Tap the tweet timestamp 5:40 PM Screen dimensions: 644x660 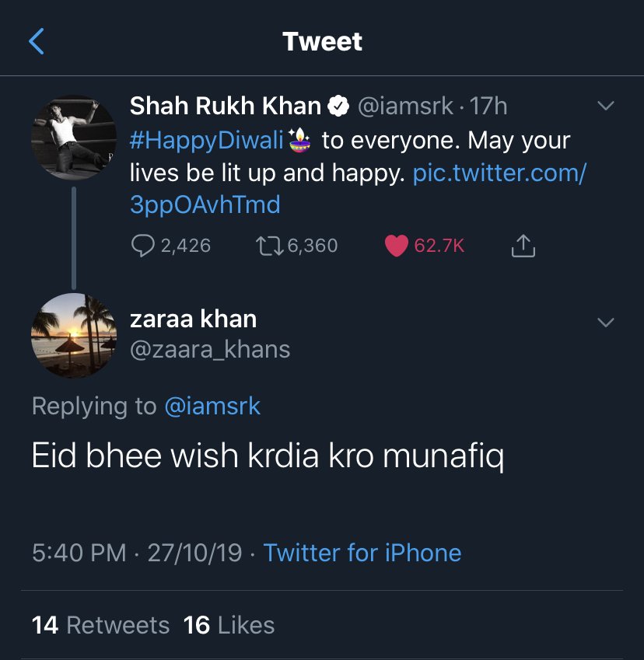pos(79,553)
